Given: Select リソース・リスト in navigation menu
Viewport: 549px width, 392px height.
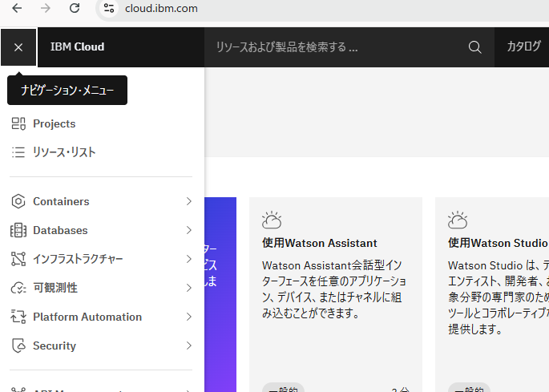Looking at the screenshot, I should [x=64, y=152].
